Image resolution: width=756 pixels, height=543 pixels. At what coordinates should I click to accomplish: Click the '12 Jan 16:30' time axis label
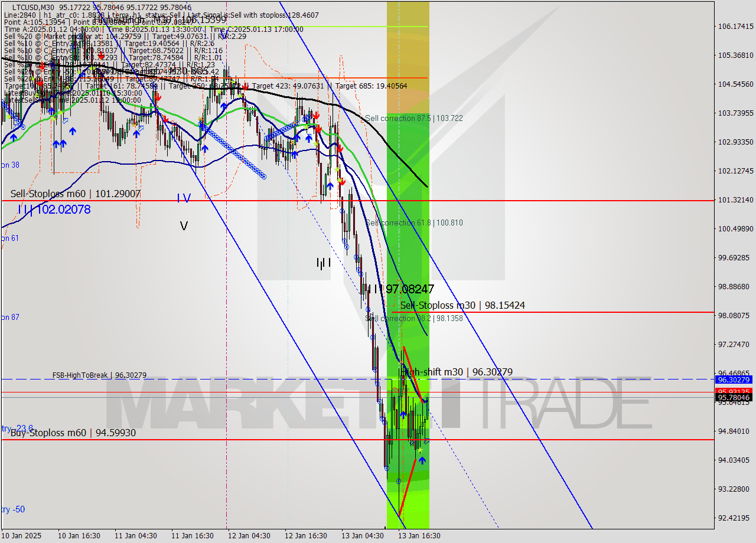point(306,536)
